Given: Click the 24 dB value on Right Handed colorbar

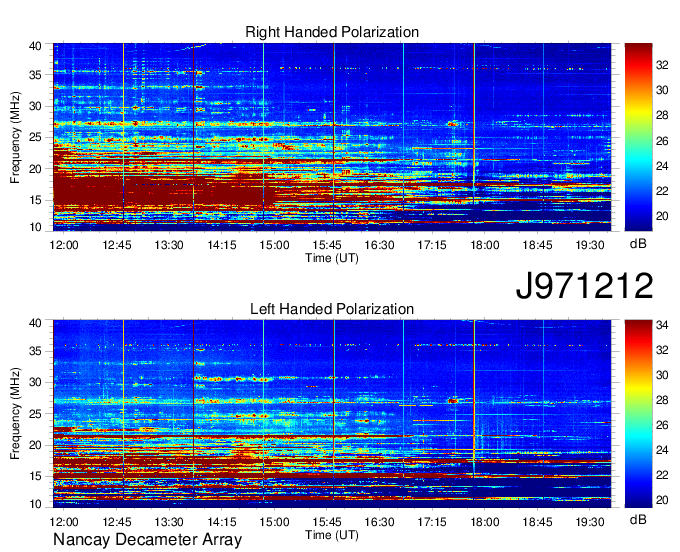Looking at the screenshot, I should [x=662, y=166].
